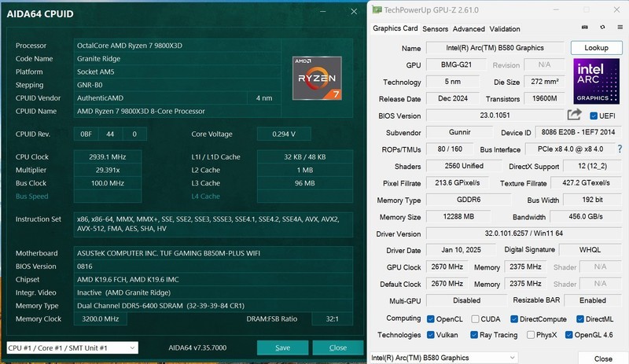The width and height of the screenshot is (629, 364).
Task: Click the Close button in AIDA64 CPUID
Action: click(338, 347)
